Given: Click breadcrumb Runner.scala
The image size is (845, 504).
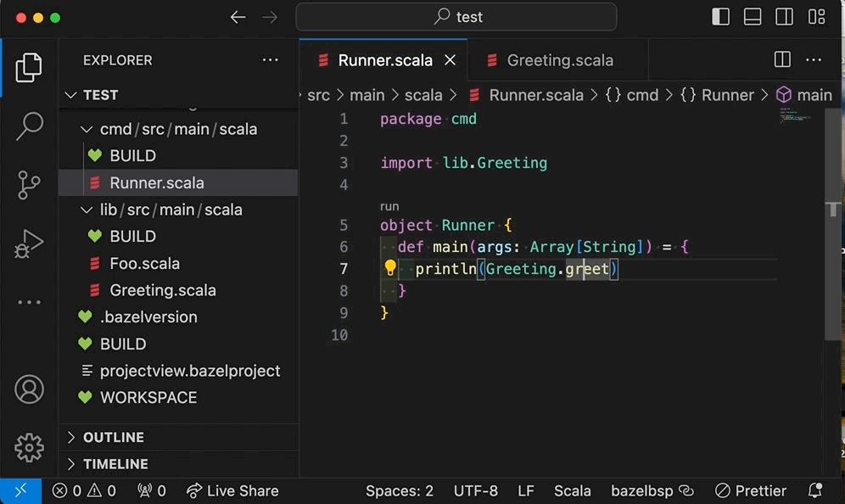Looking at the screenshot, I should 526,95.
